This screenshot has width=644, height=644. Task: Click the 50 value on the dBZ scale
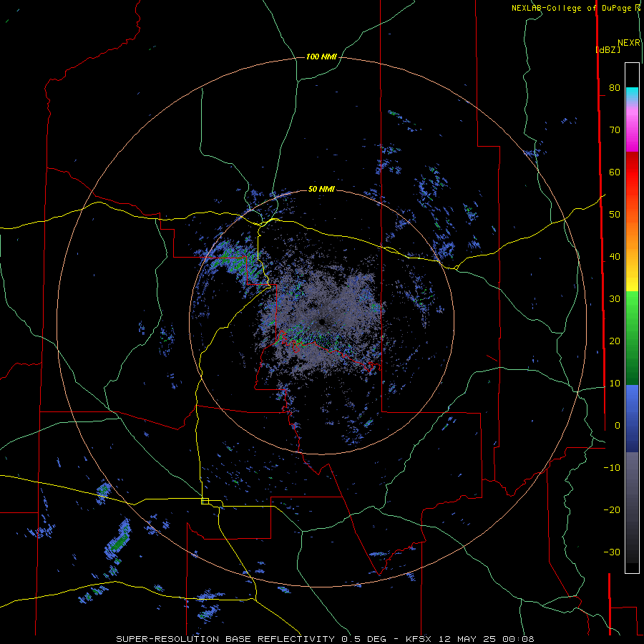(x=615, y=215)
